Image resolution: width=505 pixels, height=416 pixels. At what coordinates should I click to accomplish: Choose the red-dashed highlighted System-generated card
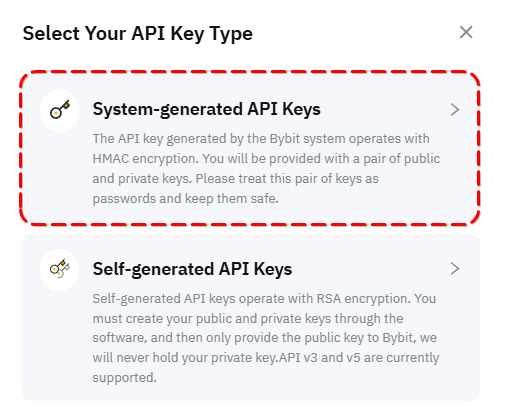coord(250,148)
